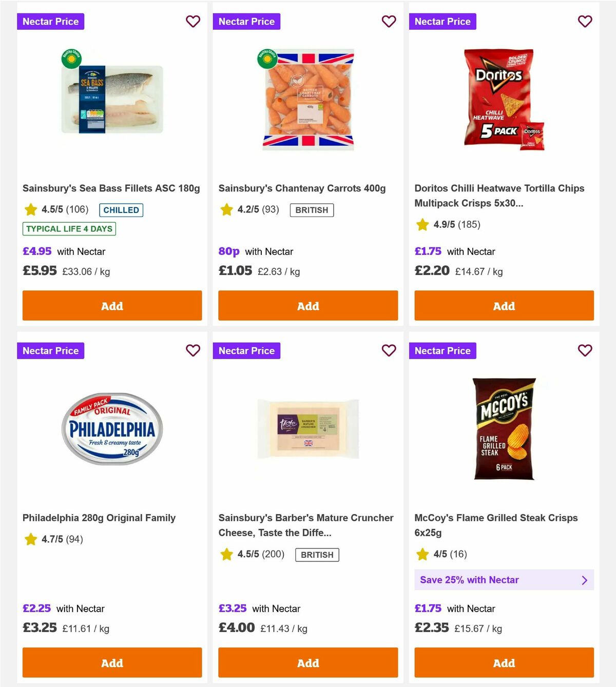
Task: Select the BRITISH tag on Chantenay Carrots
Action: 312,210
